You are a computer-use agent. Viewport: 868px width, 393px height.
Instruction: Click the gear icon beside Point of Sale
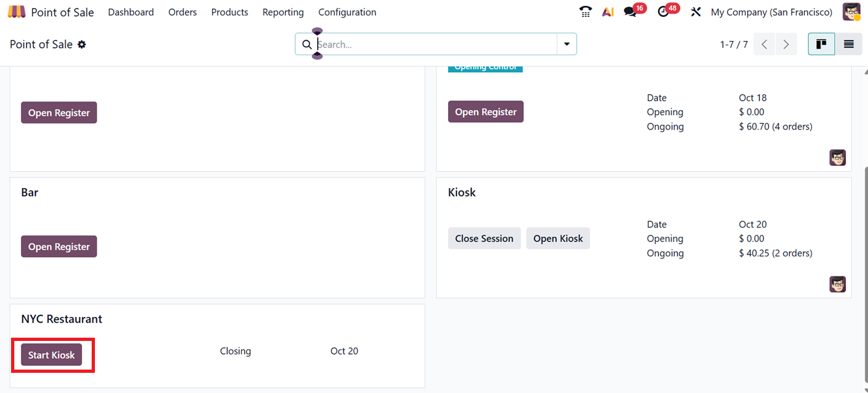[82, 44]
